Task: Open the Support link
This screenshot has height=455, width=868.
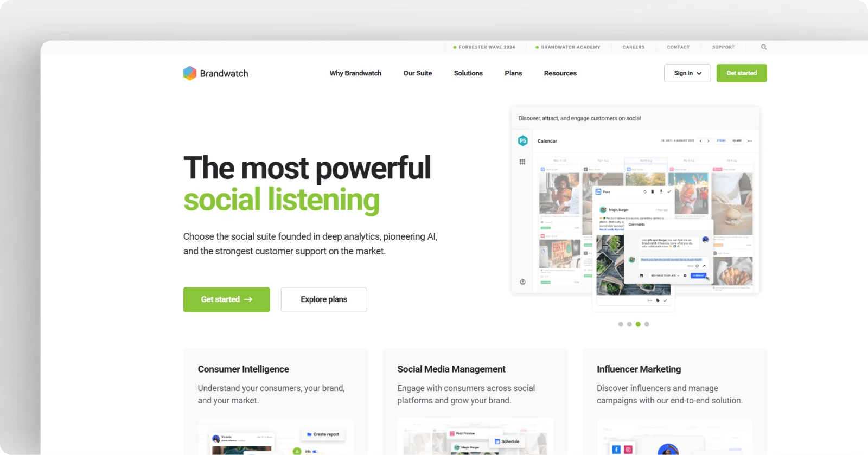Action: point(723,47)
